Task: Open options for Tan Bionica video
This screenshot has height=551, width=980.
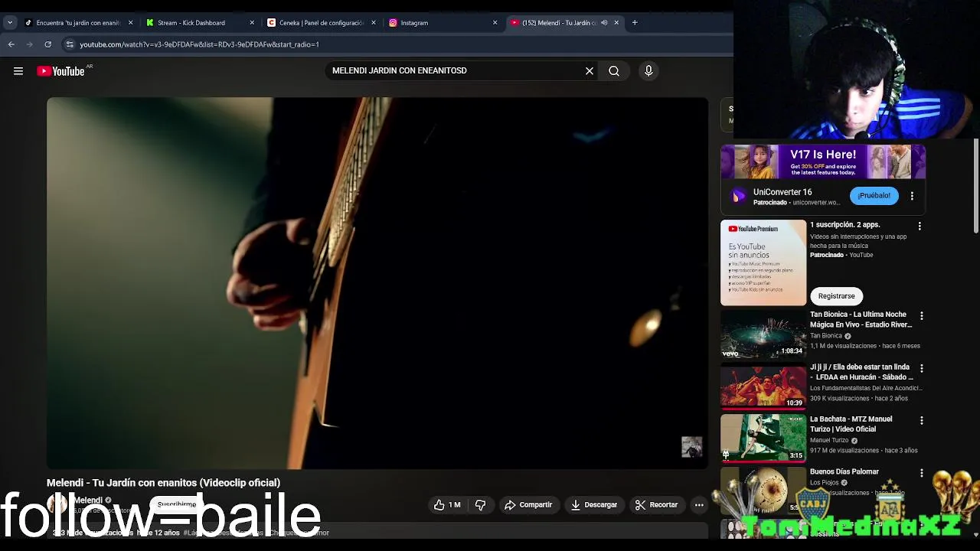Action: click(x=921, y=316)
